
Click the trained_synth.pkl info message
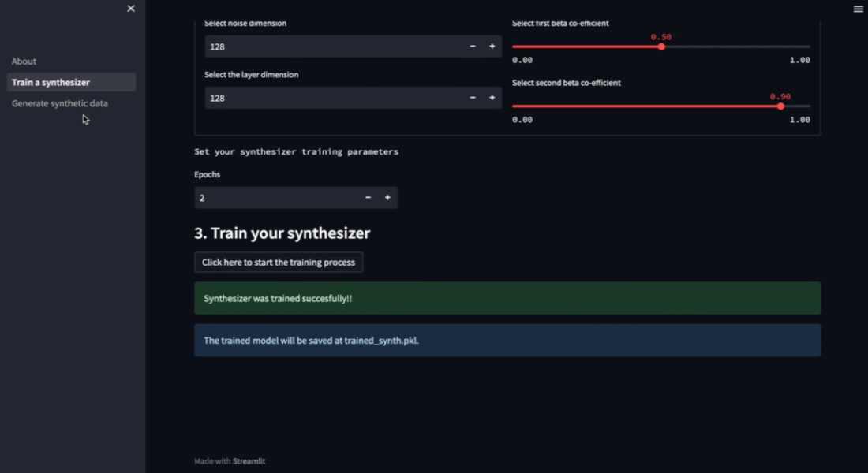507,341
